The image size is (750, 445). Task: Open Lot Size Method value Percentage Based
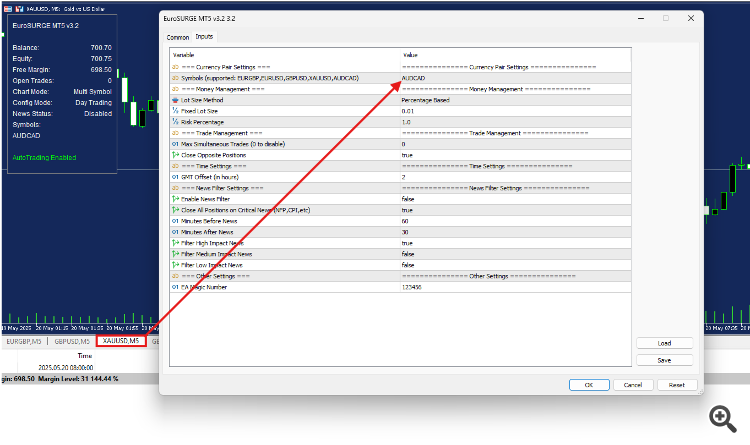516,100
